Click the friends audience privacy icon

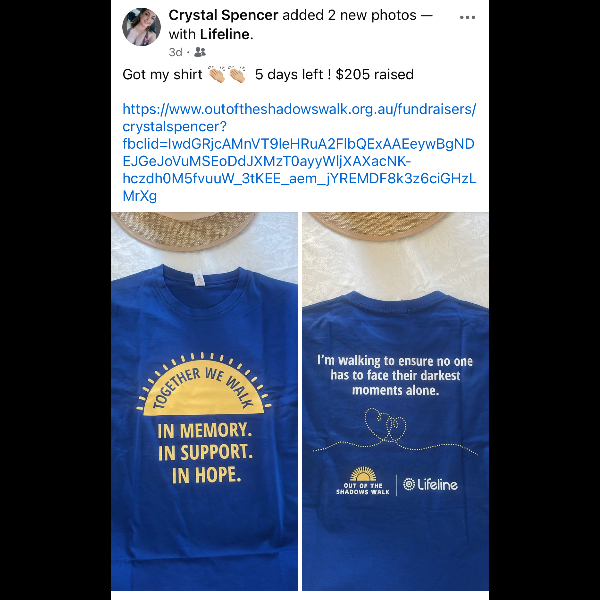[x=200, y=52]
